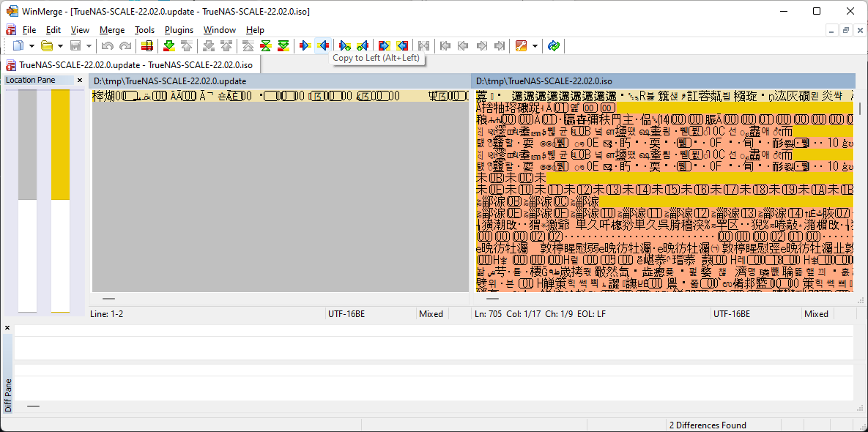Click the Copy All to Right icon
This screenshot has height=432, width=868.
click(384, 46)
